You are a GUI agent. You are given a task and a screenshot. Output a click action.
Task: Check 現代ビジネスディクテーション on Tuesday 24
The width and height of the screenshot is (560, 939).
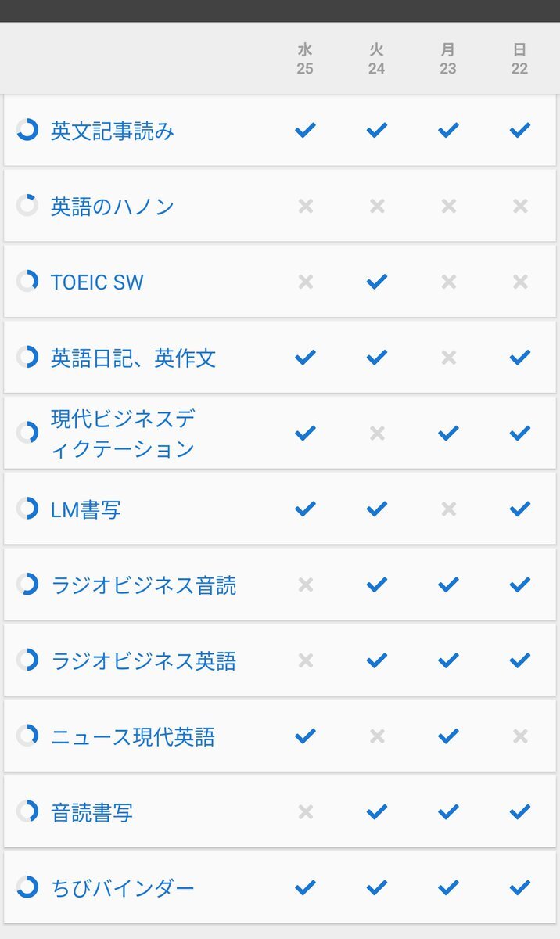tap(377, 433)
